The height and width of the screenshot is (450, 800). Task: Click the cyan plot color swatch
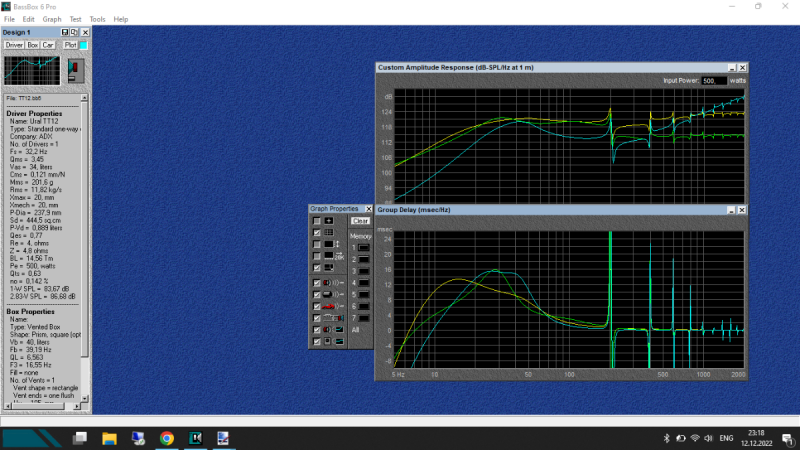(83, 45)
